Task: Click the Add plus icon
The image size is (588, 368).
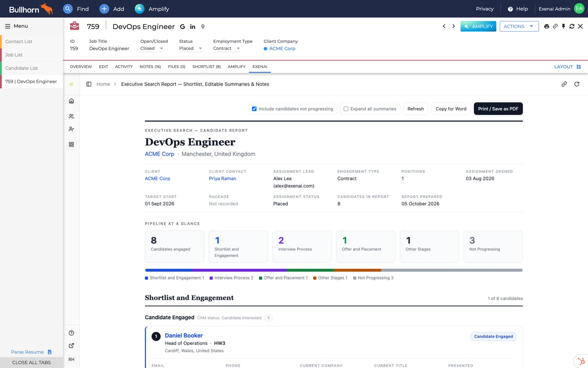Action: click(x=104, y=9)
